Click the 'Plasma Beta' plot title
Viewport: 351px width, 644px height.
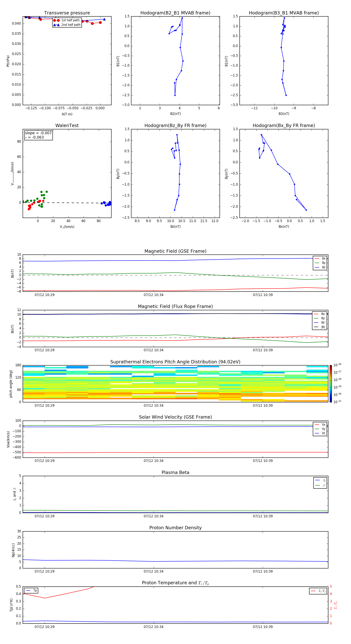175,472
